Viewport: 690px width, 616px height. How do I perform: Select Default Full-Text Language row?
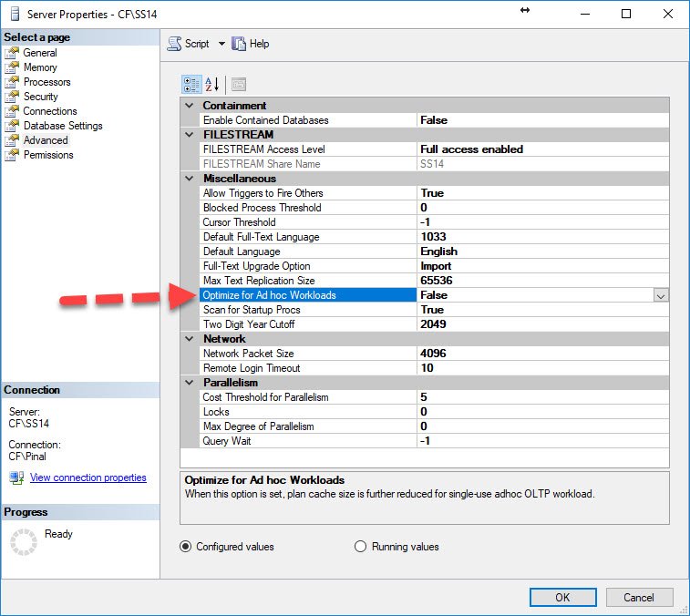(x=435, y=237)
